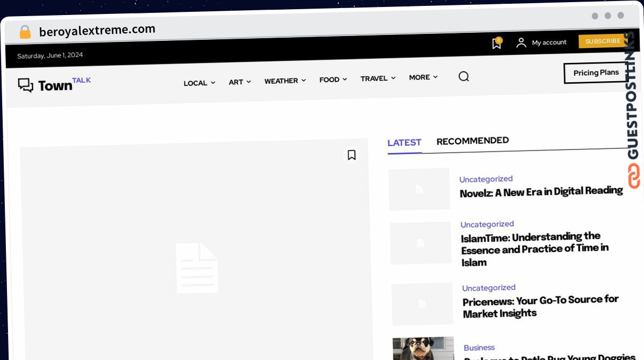Viewport: 644px width, 360px height.
Task: Click the Uncategorized tag above Pricenews
Action: tap(489, 287)
